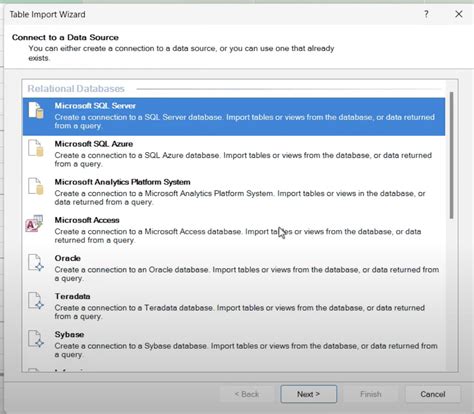
Task: Click the Sybase data source icon
Action: tap(36, 339)
